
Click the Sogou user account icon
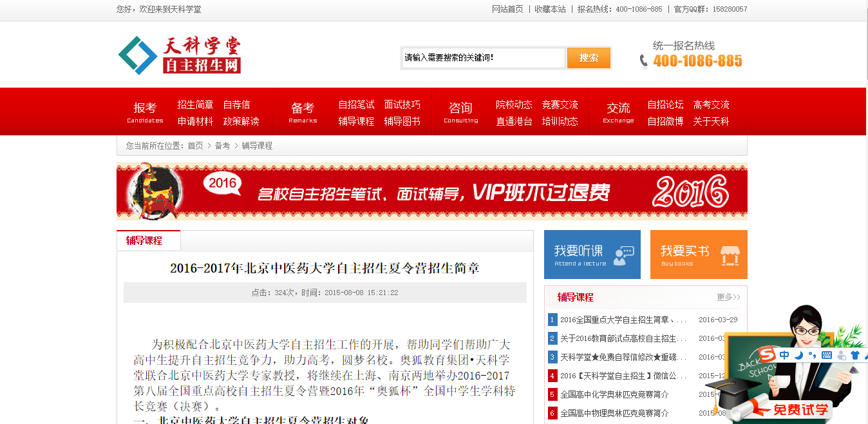click(841, 355)
